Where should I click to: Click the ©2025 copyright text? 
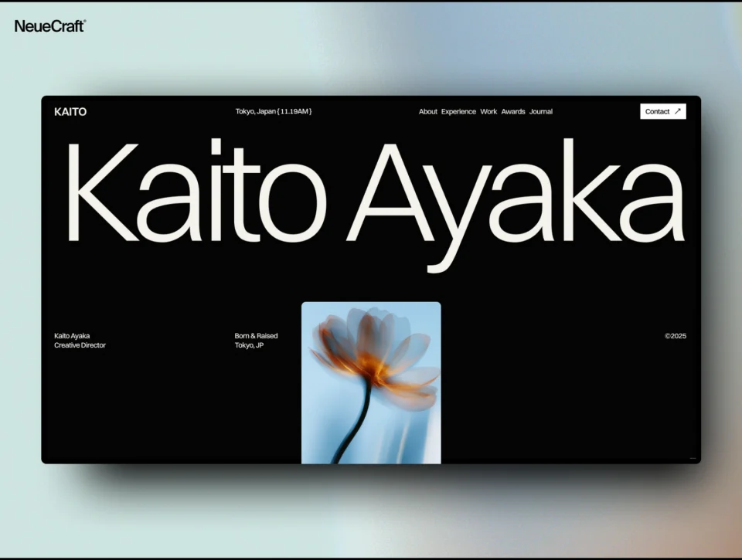tap(676, 336)
